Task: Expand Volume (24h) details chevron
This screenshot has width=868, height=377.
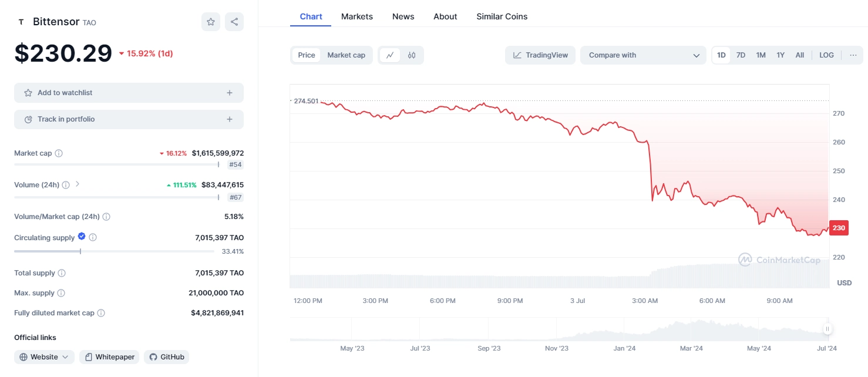Action: point(78,184)
